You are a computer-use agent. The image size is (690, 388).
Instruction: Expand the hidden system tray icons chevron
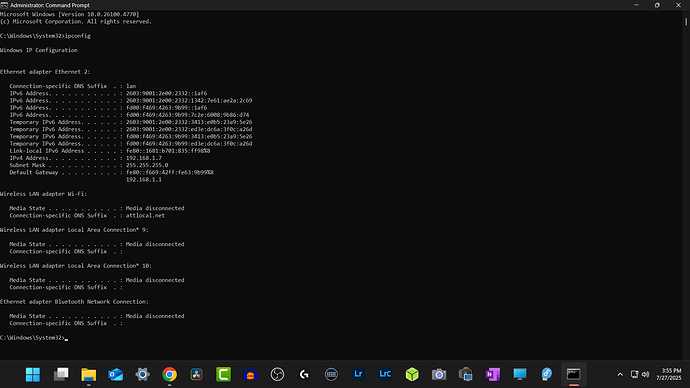[x=620, y=374]
